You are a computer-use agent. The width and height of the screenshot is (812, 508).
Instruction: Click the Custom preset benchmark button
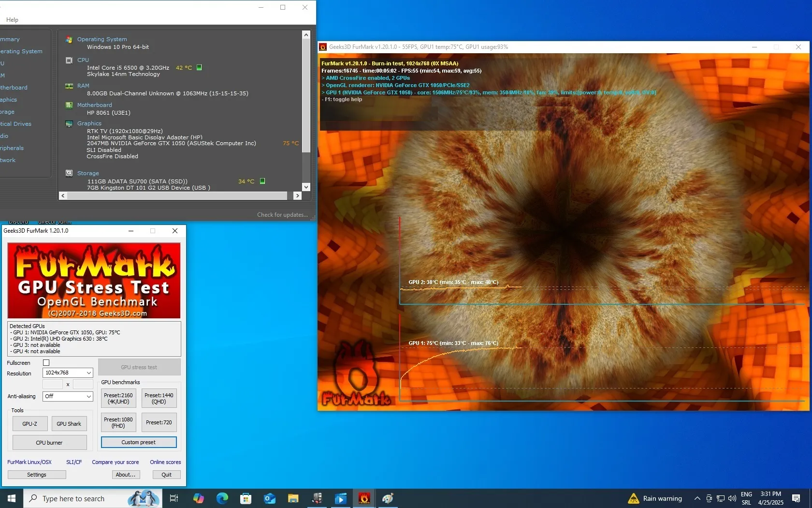pyautogui.click(x=139, y=442)
